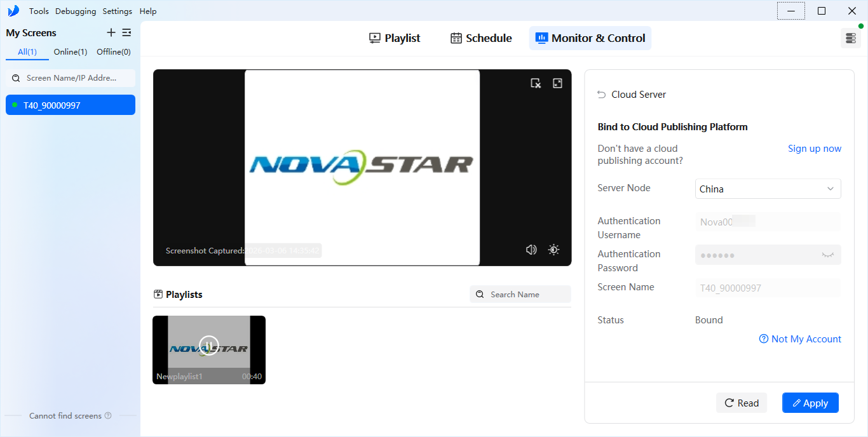Show All(1) screens filter
Screen dimensions: 868x437
point(27,52)
